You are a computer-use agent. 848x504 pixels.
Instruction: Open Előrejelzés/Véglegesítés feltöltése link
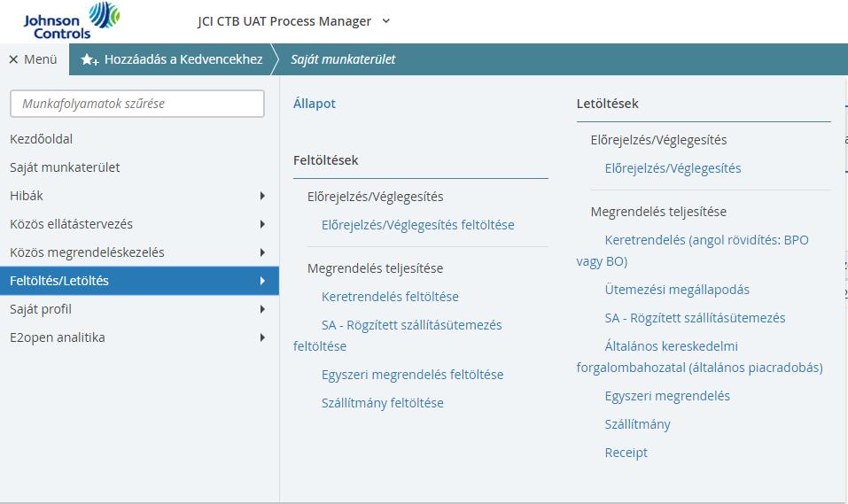418,225
